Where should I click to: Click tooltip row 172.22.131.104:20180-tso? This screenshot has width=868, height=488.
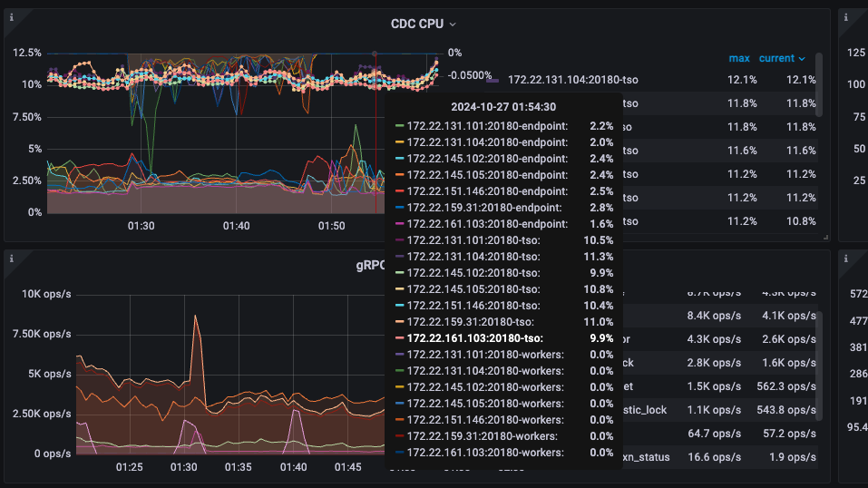(503, 257)
